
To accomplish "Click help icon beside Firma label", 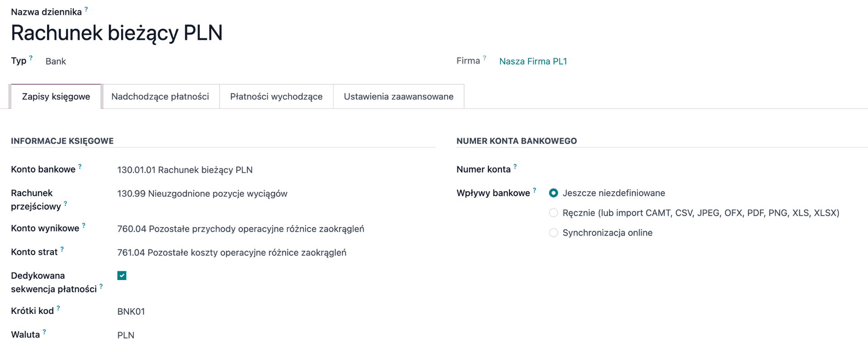I will pos(484,58).
